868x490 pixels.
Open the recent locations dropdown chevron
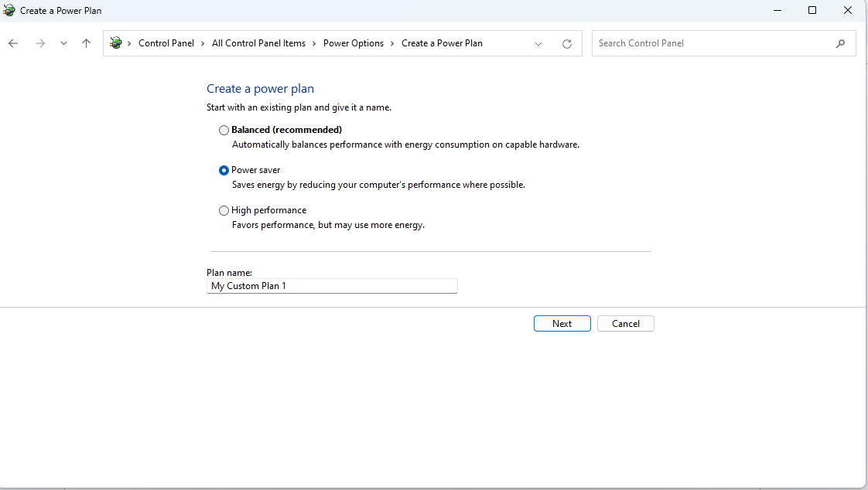[x=63, y=43]
